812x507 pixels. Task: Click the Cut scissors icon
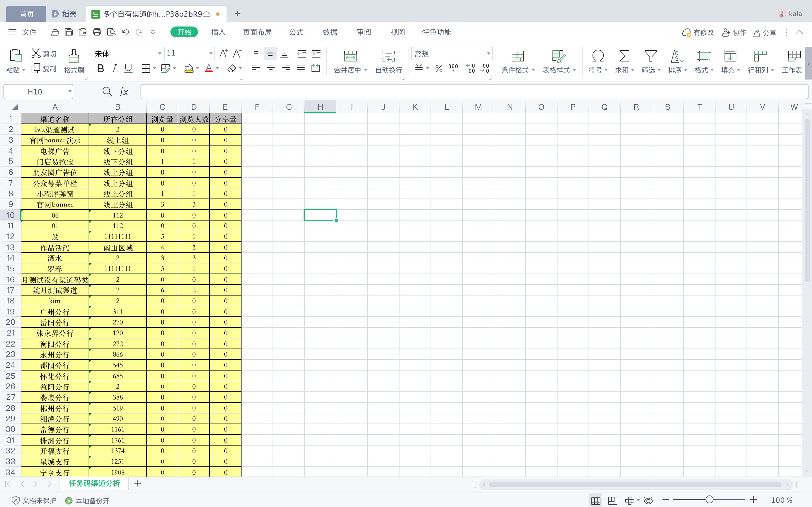point(36,53)
